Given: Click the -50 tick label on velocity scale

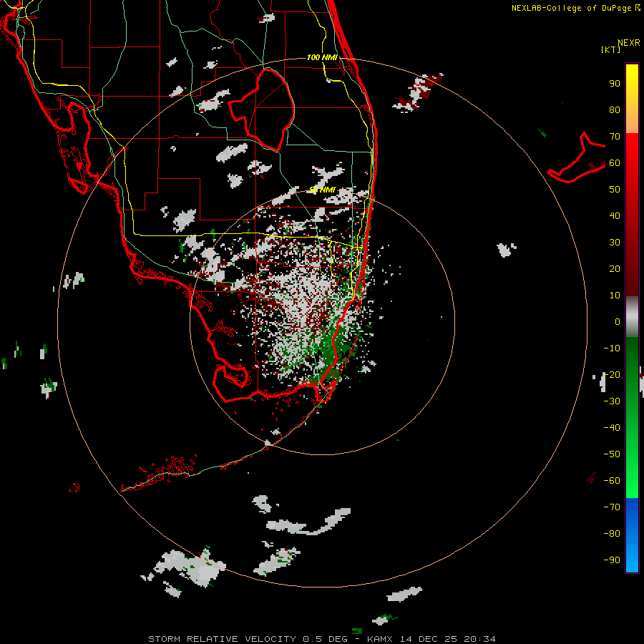Looking at the screenshot, I should (612, 454).
